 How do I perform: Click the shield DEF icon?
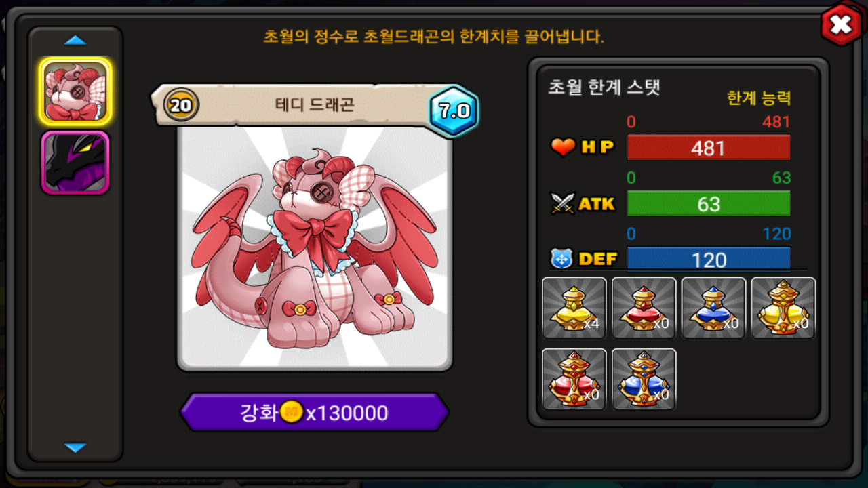(561, 259)
